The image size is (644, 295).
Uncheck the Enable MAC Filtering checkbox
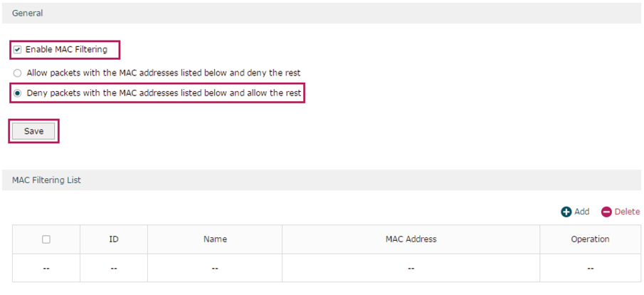coord(18,50)
